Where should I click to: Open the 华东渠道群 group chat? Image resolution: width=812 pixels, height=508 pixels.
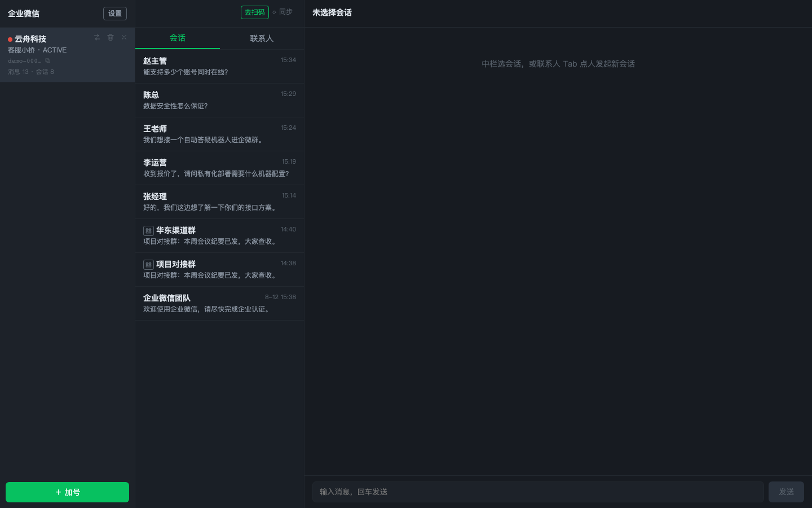pyautogui.click(x=220, y=235)
